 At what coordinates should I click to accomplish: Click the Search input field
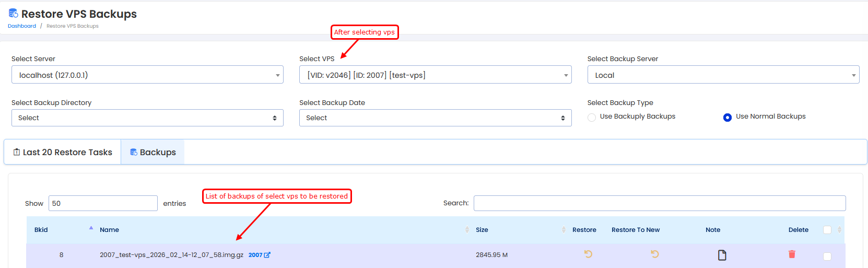coord(659,203)
